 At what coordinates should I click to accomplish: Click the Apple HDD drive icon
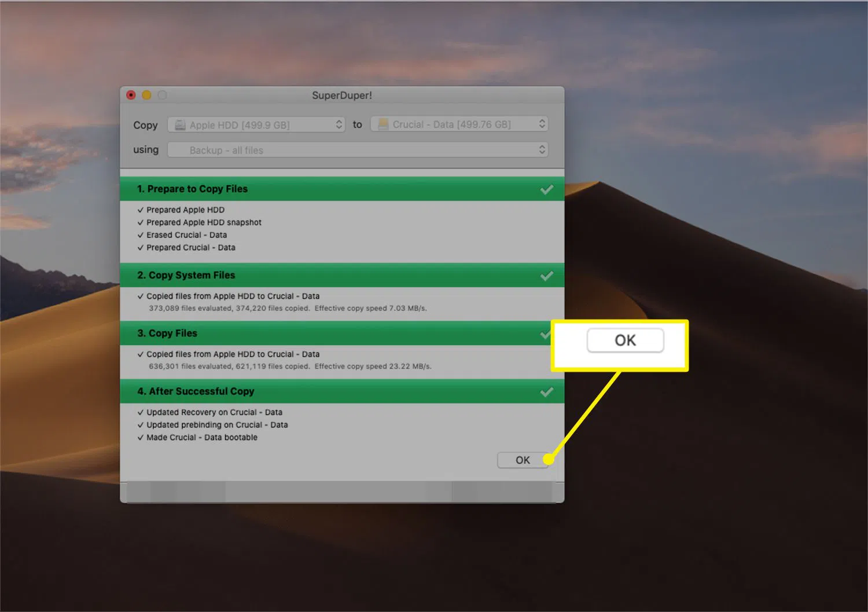[180, 125]
